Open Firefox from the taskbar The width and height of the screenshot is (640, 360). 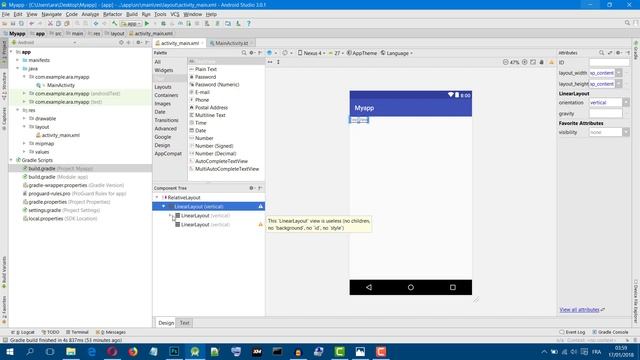133,351
